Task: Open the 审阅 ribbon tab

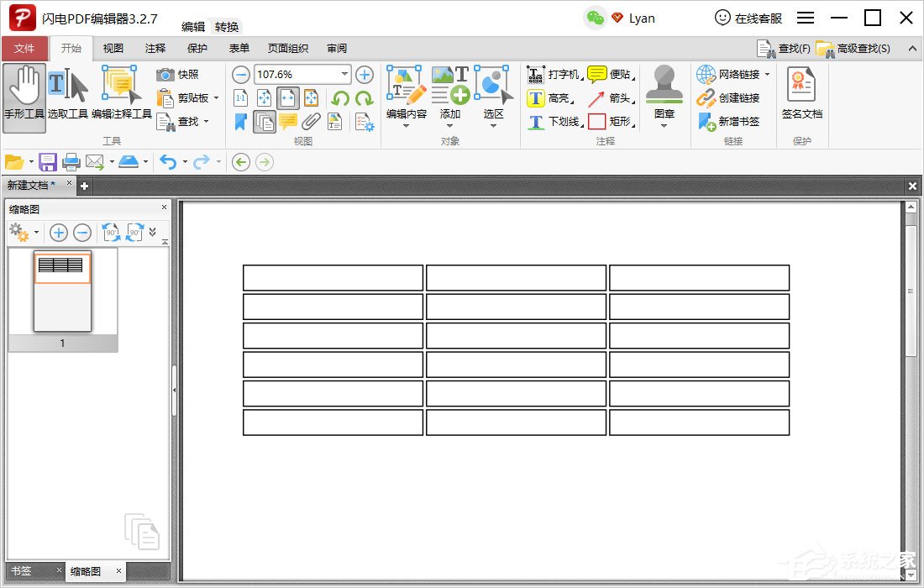Action: (x=337, y=49)
